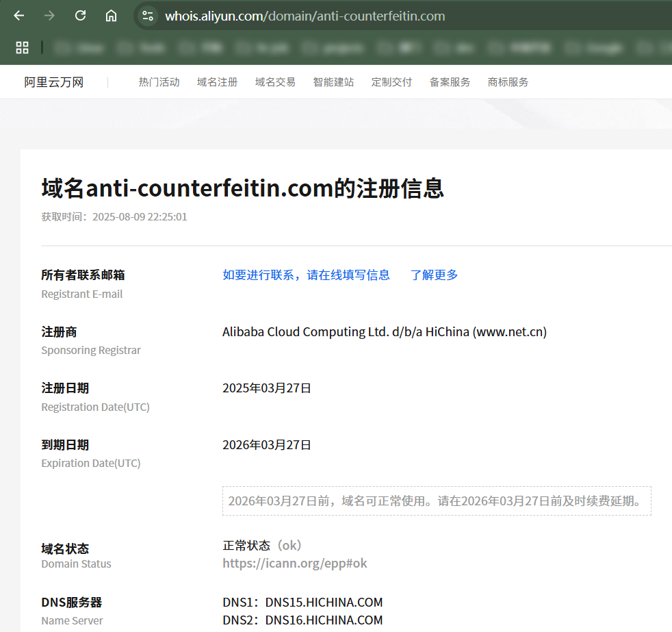Click DNS1: DNS15.HICHINA.COM entry
The width and height of the screenshot is (672, 632).
302,603
